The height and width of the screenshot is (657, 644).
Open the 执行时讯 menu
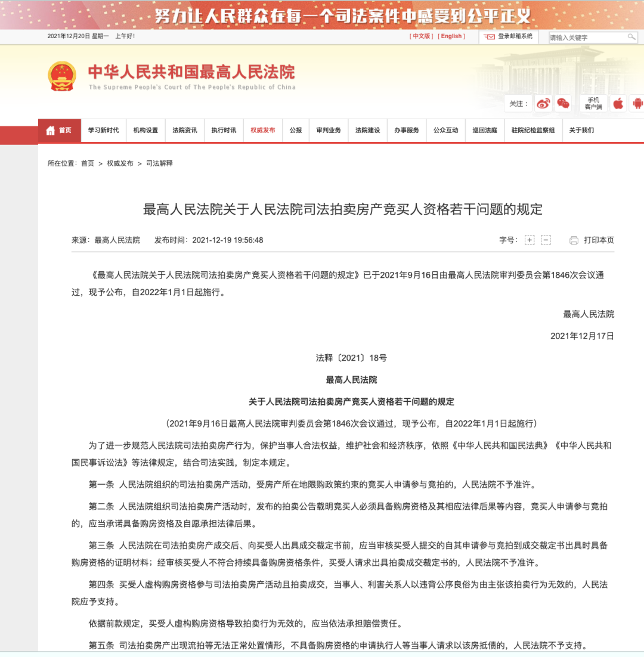tap(224, 131)
